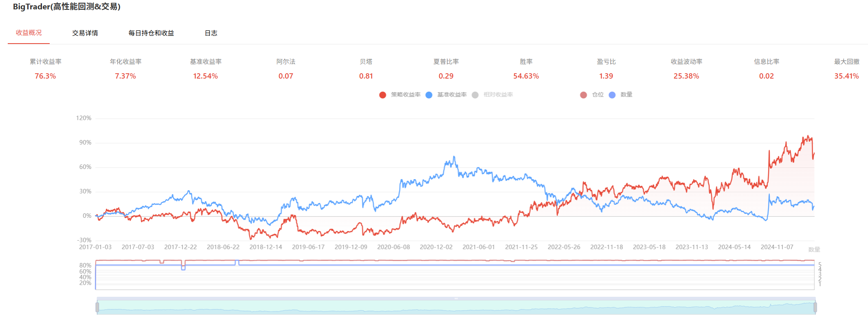Click the blue 基准收益率 legend dot
The height and width of the screenshot is (320, 868).
pos(429,95)
